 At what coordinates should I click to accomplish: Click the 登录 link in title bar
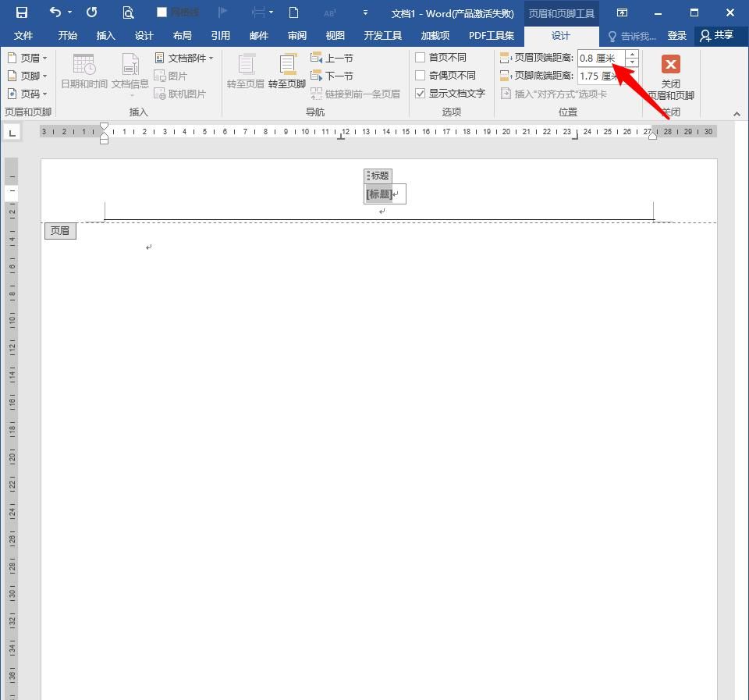click(x=676, y=35)
